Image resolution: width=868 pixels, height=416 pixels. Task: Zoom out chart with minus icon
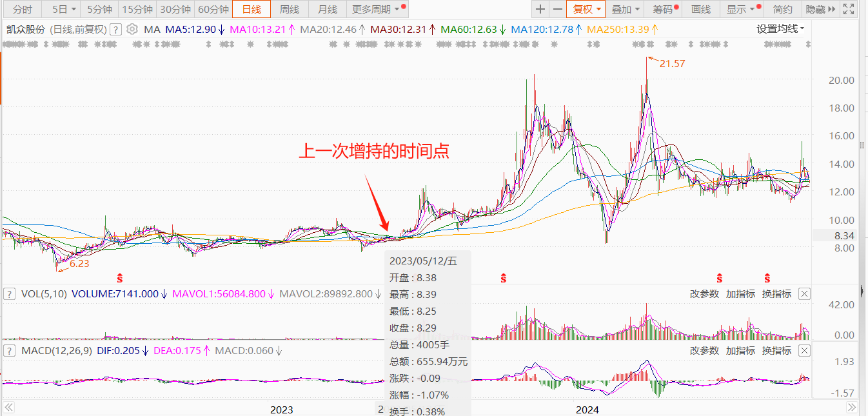pyautogui.click(x=557, y=9)
